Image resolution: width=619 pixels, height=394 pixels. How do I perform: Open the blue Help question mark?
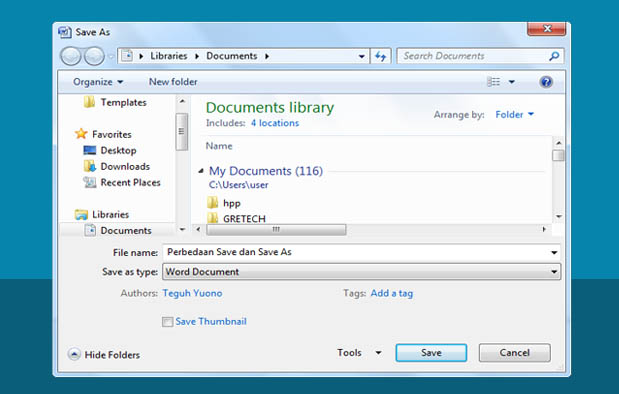tap(546, 82)
